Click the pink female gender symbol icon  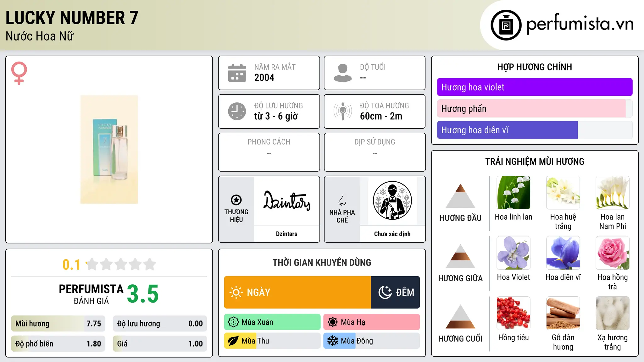[19, 73]
